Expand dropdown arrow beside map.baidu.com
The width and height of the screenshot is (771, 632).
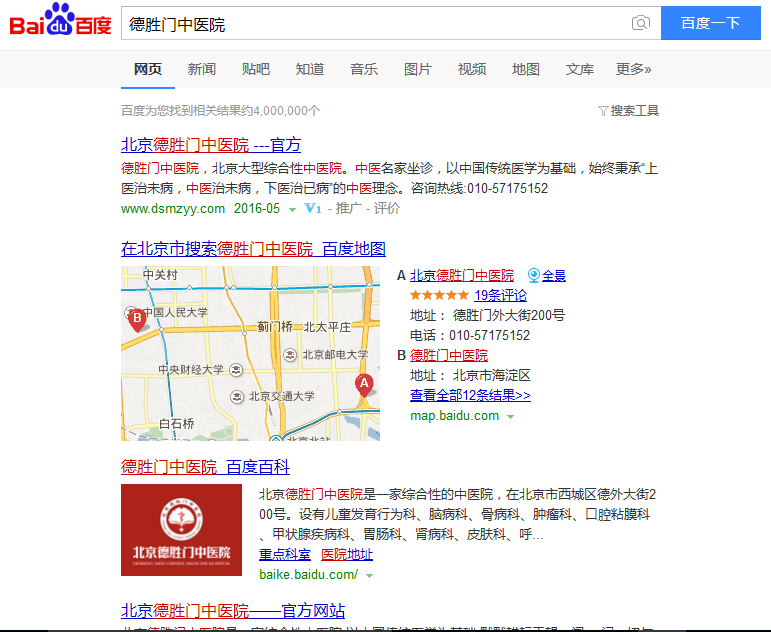tap(510, 416)
